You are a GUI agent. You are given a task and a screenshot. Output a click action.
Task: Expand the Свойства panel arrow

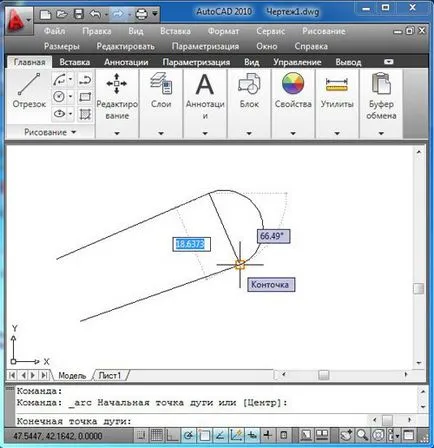click(x=293, y=133)
